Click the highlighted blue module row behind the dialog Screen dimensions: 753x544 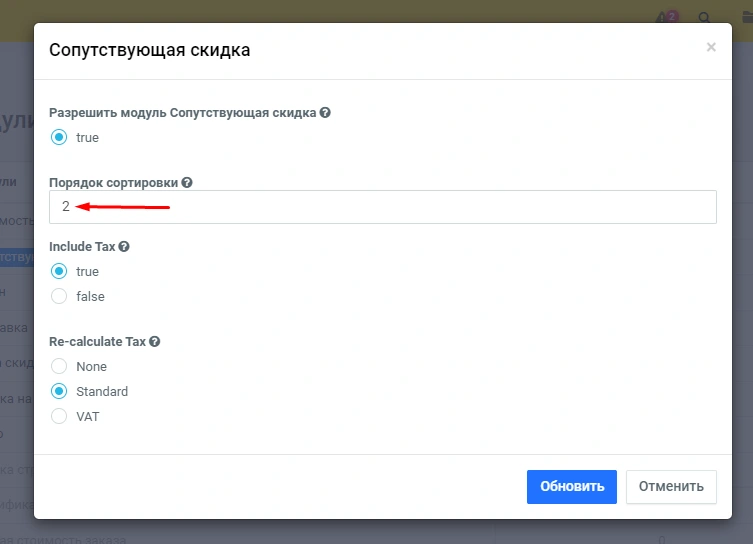point(17,258)
